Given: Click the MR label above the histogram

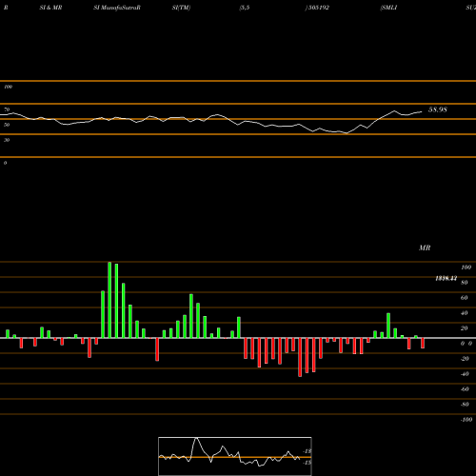Looking at the screenshot, I should click(425, 248).
